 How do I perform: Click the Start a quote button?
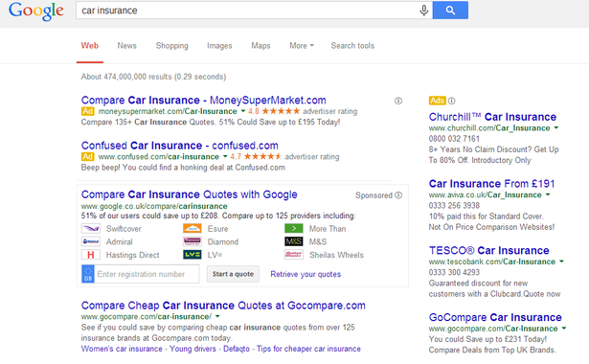click(233, 274)
